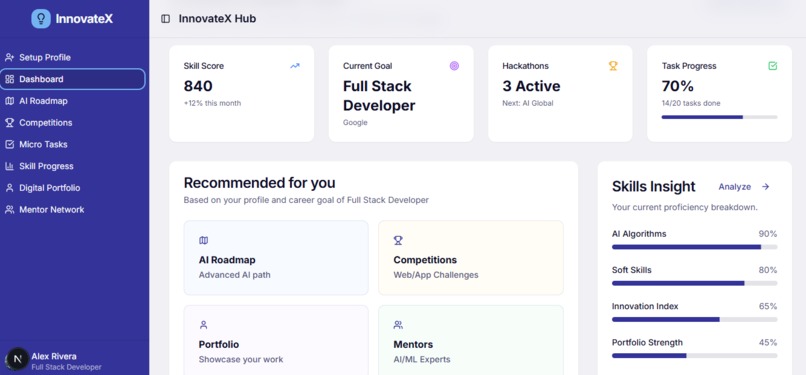The image size is (806, 375).
Task: Click the AI Roadmap map icon in sidebar
Action: click(9, 101)
